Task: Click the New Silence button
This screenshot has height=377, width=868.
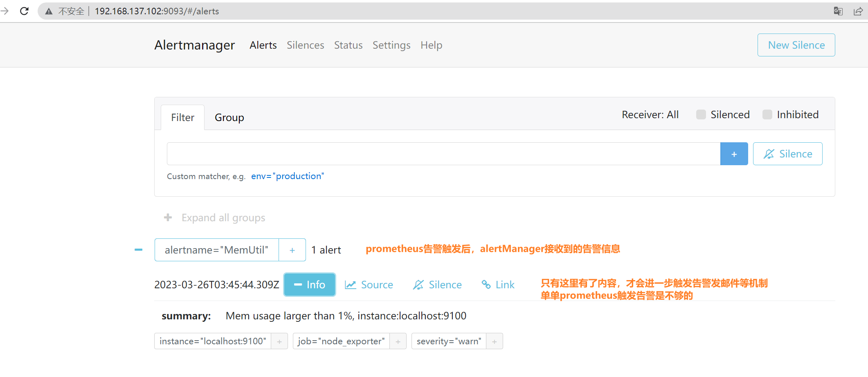Action: point(796,45)
